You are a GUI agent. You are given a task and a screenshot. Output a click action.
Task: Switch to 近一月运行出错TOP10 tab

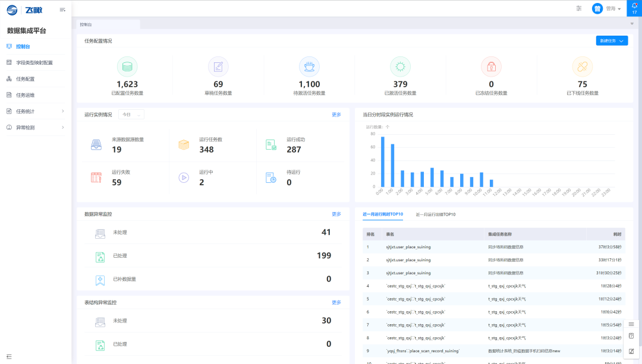click(x=435, y=214)
